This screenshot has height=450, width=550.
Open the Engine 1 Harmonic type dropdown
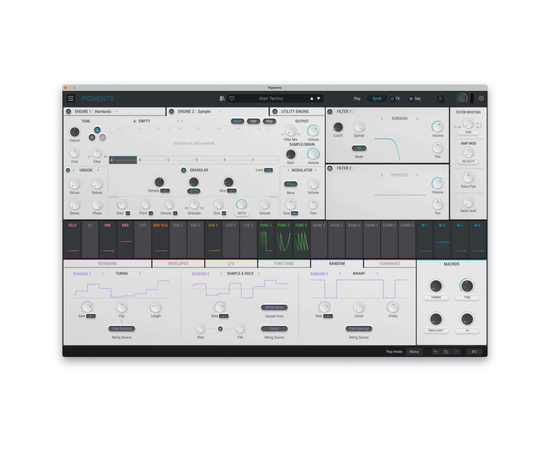96,112
